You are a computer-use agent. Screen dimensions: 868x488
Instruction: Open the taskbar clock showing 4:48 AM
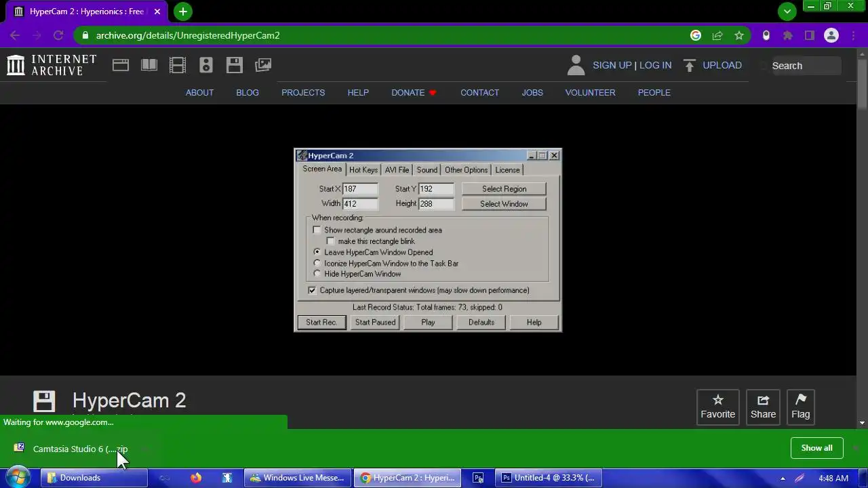[x=833, y=478]
